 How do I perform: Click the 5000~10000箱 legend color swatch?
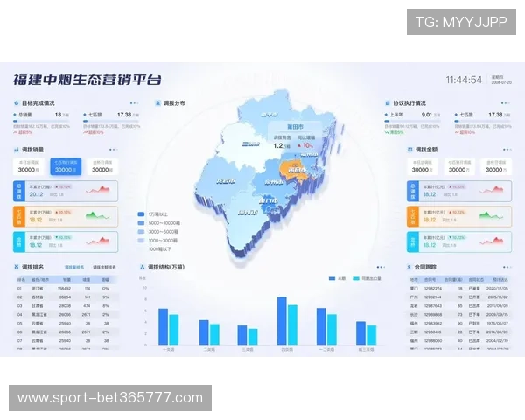coord(141,222)
